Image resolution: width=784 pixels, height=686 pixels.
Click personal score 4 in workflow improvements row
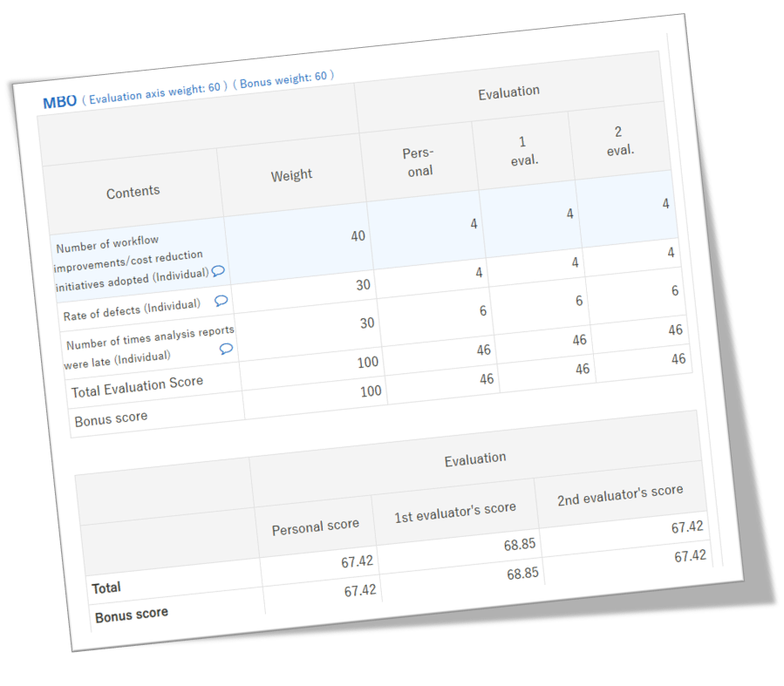(x=474, y=224)
